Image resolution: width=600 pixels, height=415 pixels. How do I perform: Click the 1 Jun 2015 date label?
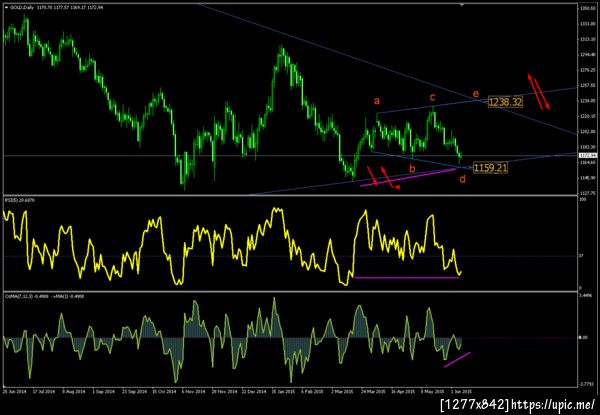[x=461, y=392]
